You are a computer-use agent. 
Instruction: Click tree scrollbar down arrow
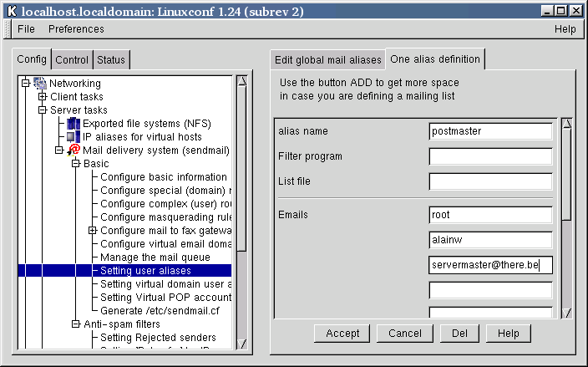(242, 344)
